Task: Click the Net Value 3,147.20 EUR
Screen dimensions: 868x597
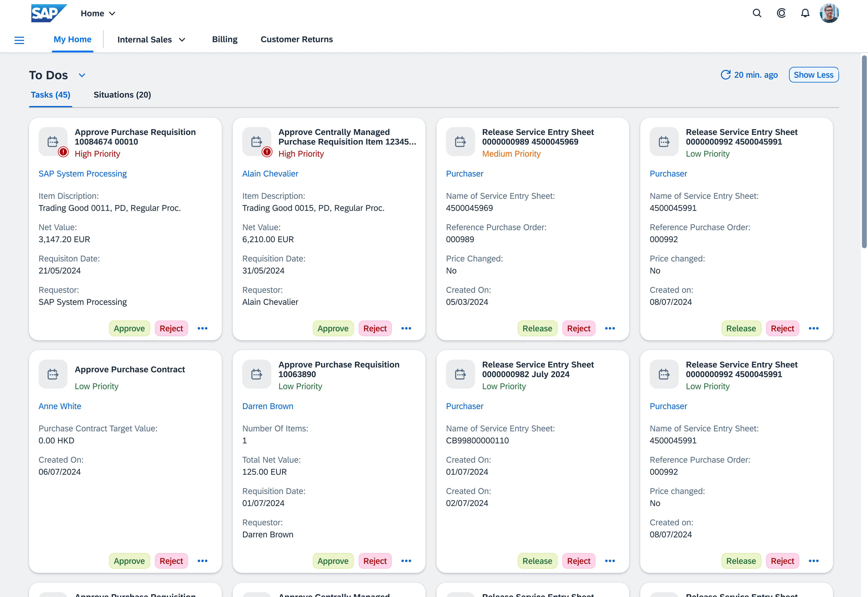Action: (64, 239)
